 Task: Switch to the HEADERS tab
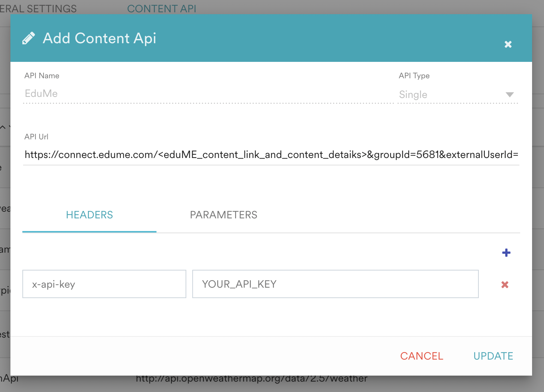(89, 215)
